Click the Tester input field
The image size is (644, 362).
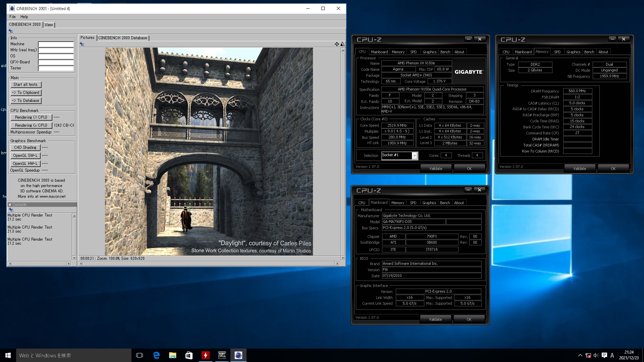click(x=56, y=68)
